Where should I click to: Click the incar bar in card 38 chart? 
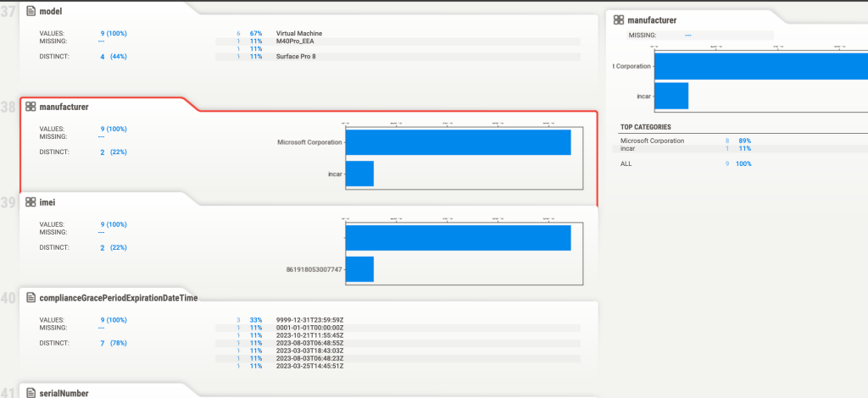[359, 174]
